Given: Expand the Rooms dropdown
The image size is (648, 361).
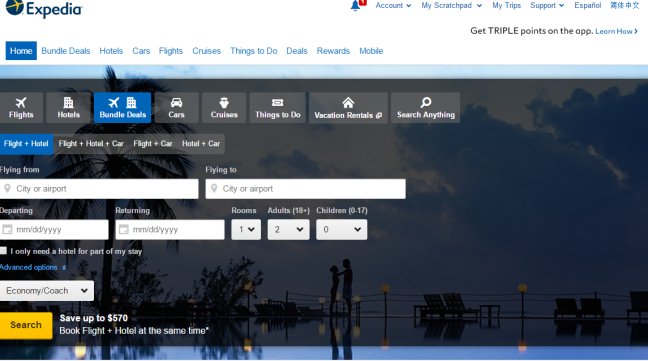Looking at the screenshot, I should pyautogui.click(x=246, y=230).
